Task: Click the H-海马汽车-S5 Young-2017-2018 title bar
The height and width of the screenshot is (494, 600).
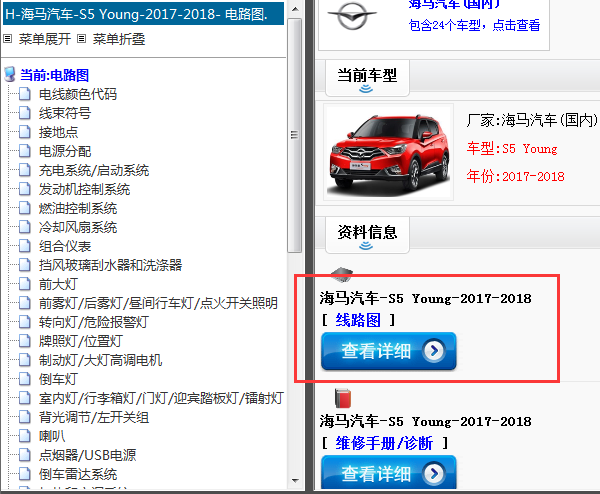Action: click(143, 14)
